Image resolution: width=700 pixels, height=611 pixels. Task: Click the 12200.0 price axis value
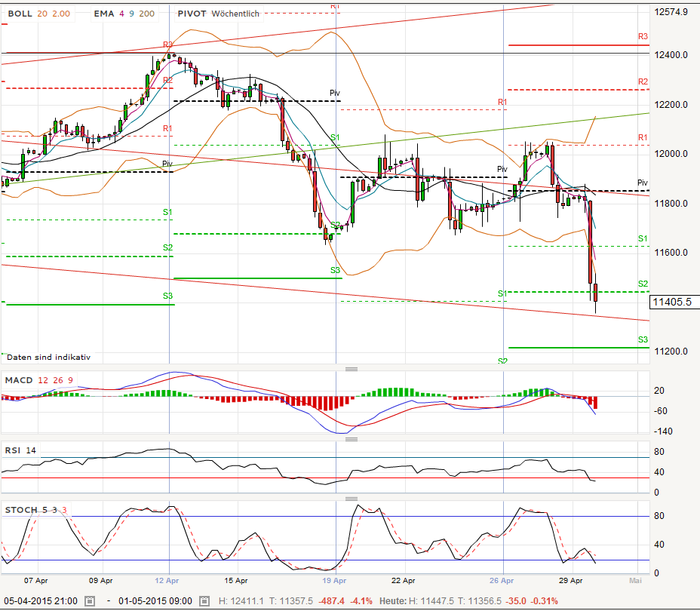coord(671,105)
